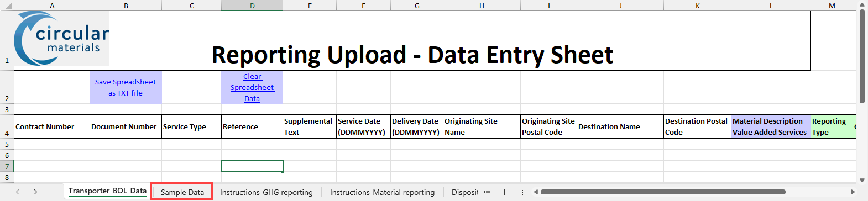Click the vertical scrollbar thumb
Screen dimensions: 868x201
coord(862,56)
